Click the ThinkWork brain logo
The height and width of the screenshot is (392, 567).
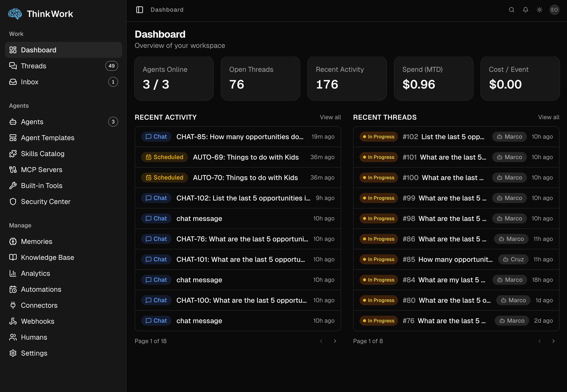(x=15, y=14)
